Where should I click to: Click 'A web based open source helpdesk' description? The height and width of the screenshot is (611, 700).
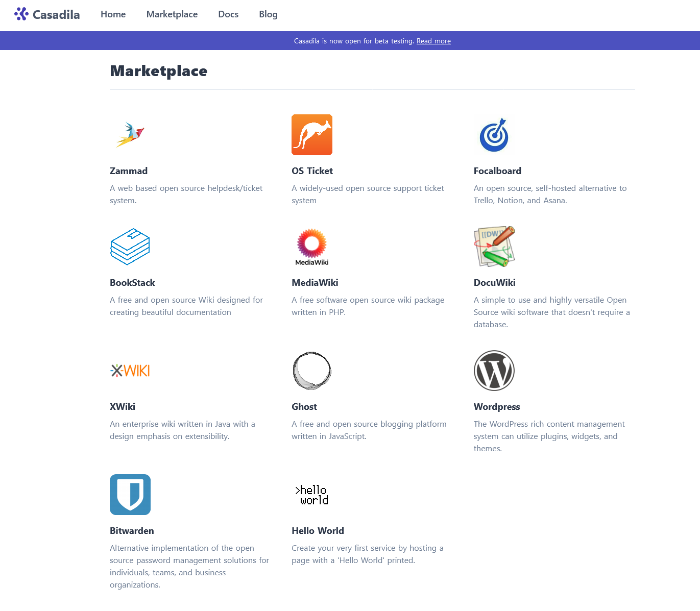[x=186, y=194]
